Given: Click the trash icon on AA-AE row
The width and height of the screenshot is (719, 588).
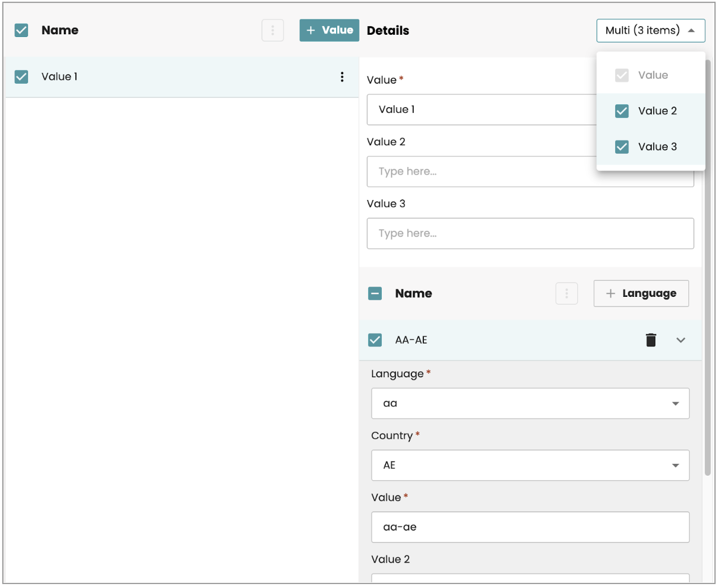Looking at the screenshot, I should tap(651, 340).
